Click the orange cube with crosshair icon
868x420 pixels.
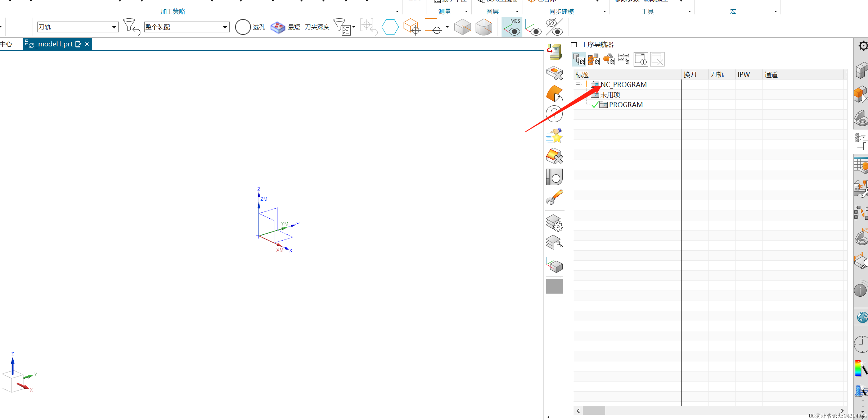(x=411, y=27)
